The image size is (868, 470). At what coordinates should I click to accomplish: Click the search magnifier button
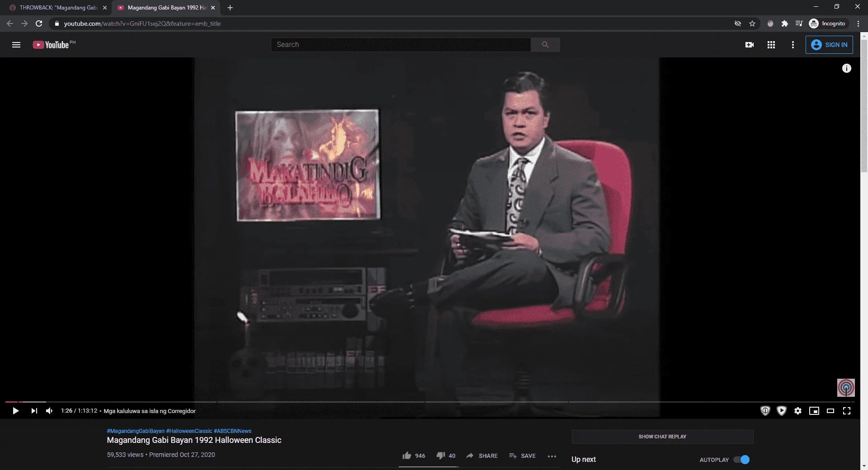coord(545,45)
